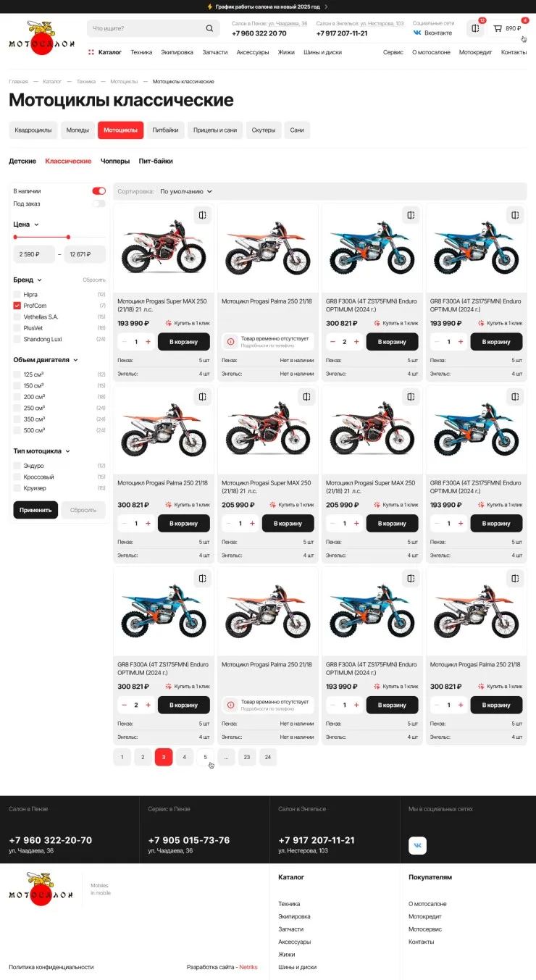Click the right arrow in top announcement bar

pyautogui.click(x=326, y=7)
